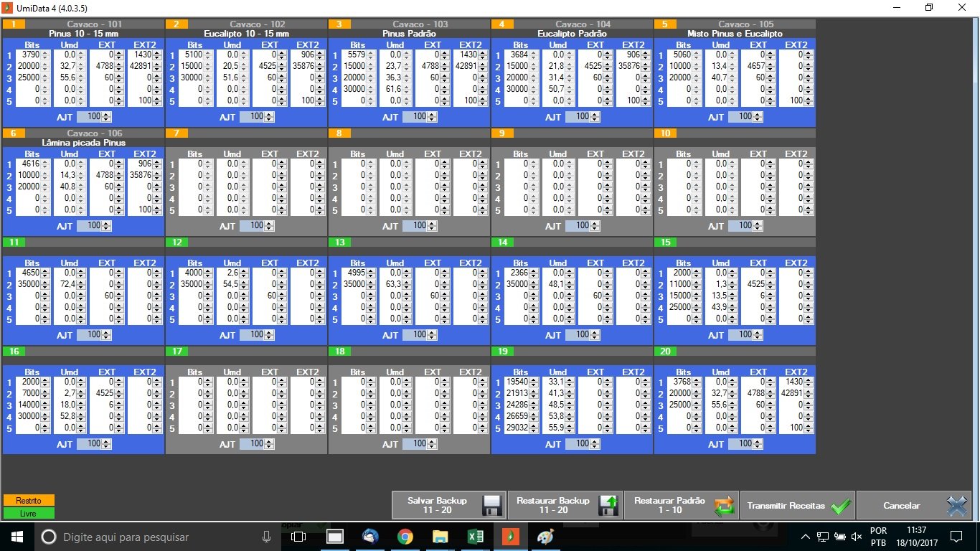Open File Explorer from the taskbar
The height and width of the screenshot is (551, 980).
click(440, 537)
